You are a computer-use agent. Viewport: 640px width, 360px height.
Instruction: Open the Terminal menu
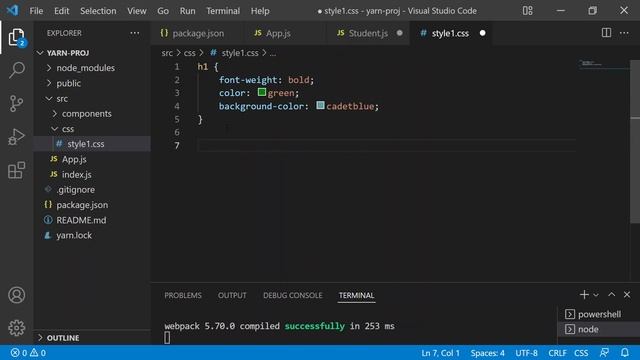[222, 11]
